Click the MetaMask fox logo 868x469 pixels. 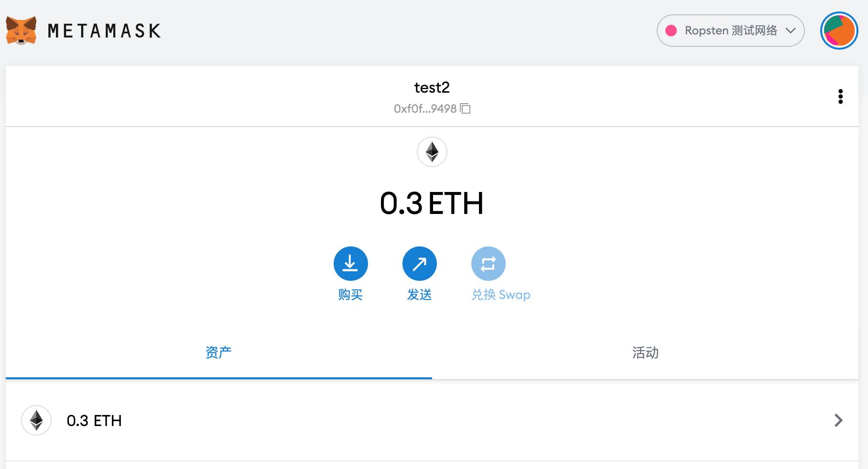point(21,30)
